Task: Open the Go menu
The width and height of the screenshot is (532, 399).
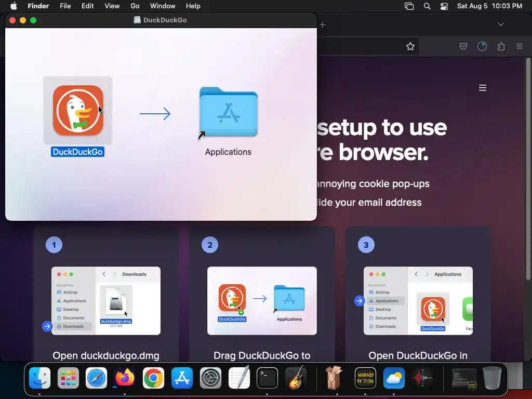Action: [x=135, y=6]
